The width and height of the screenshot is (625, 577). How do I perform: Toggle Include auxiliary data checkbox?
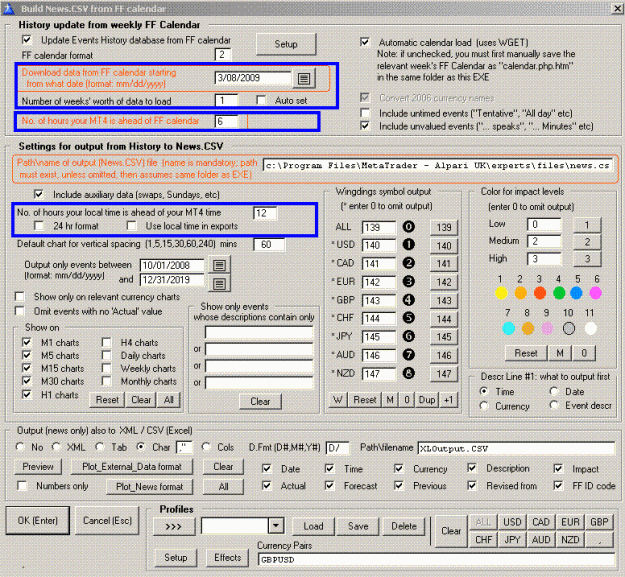point(39,194)
